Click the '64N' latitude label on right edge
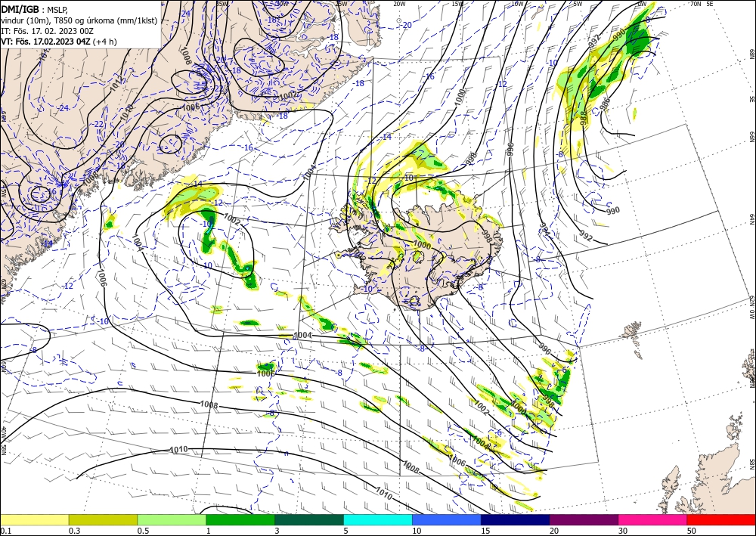Image resolution: width=756 pixels, height=536 pixels. tap(751, 218)
